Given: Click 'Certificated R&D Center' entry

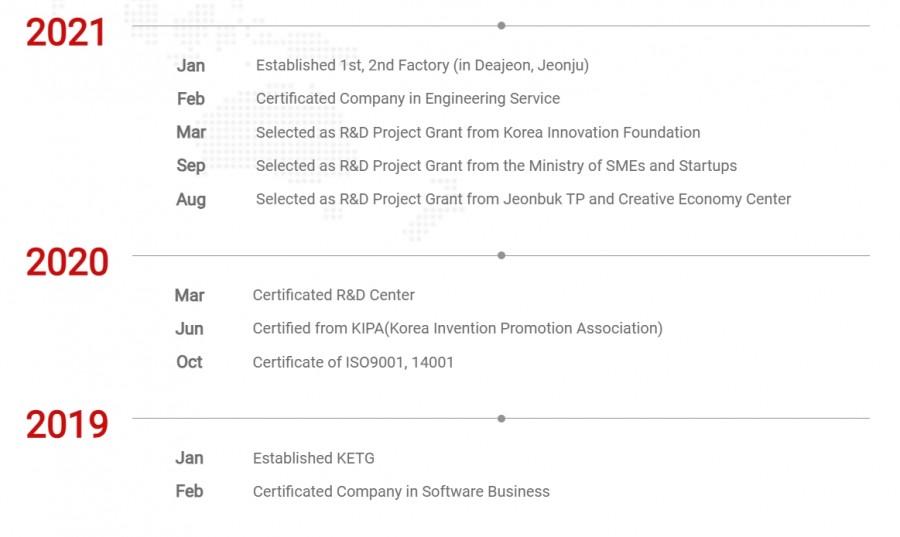Looking at the screenshot, I should pyautogui.click(x=333, y=295).
